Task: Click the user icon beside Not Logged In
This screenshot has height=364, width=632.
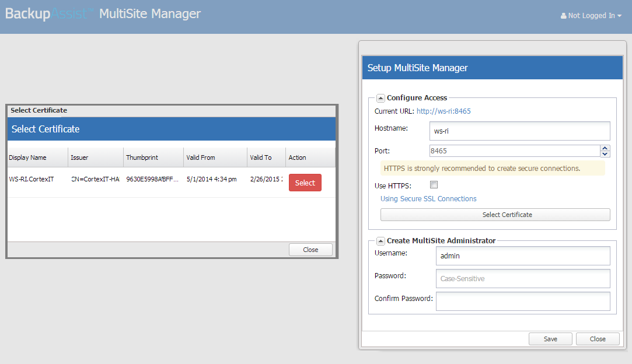Action: pos(563,16)
